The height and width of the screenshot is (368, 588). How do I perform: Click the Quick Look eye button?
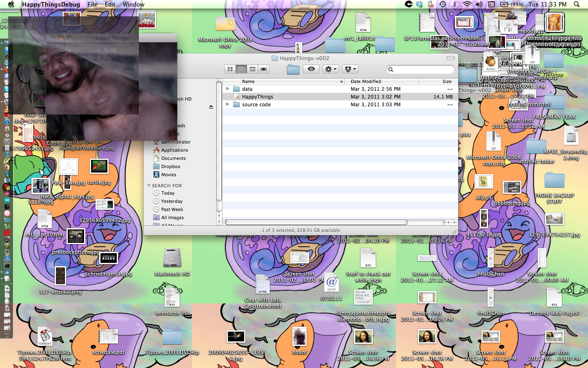(311, 69)
